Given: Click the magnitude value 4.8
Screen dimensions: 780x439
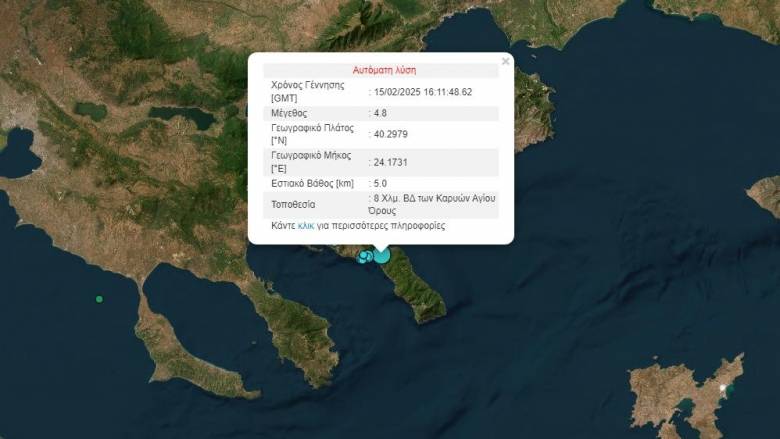Looking at the screenshot, I should coord(381,114).
